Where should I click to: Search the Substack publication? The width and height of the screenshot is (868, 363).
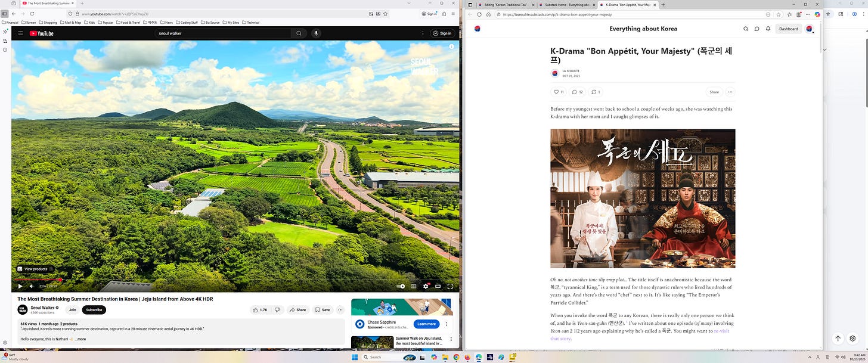tap(746, 29)
